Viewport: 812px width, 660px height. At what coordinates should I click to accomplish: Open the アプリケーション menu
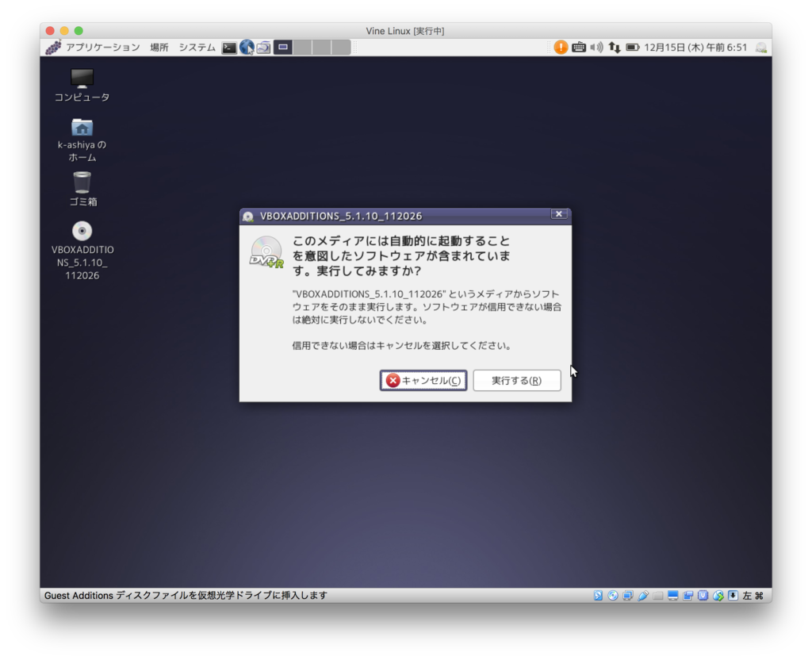pos(102,47)
